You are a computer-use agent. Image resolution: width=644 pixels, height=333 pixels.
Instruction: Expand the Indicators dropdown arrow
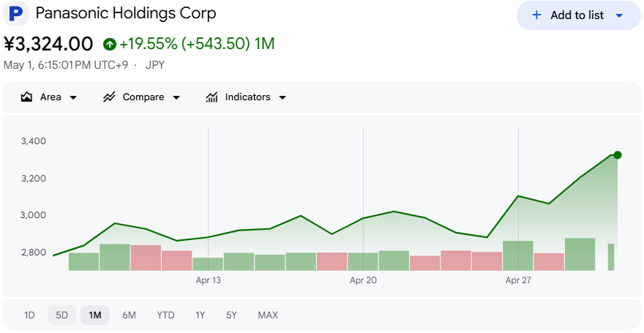(x=282, y=98)
